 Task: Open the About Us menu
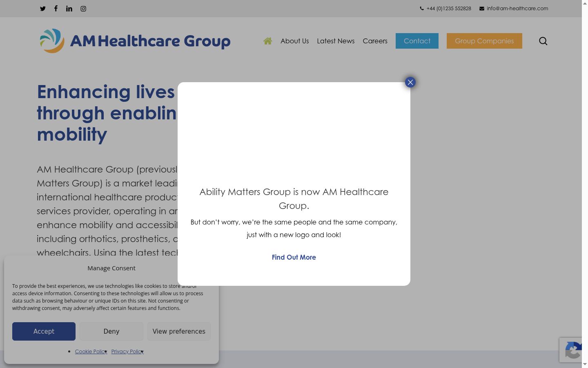point(294,41)
